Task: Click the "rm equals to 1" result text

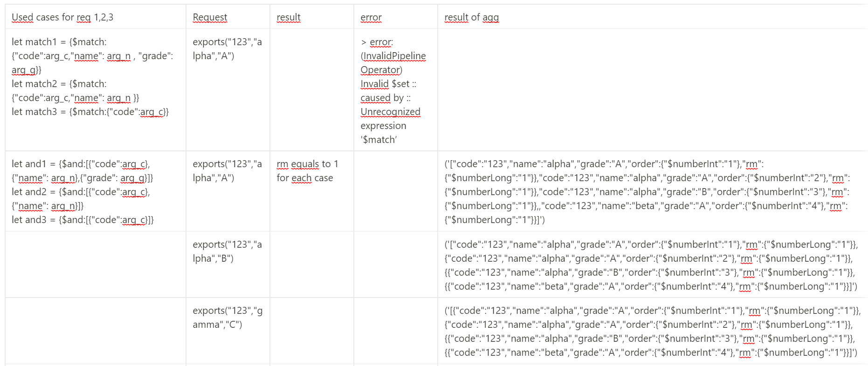Action: click(307, 164)
